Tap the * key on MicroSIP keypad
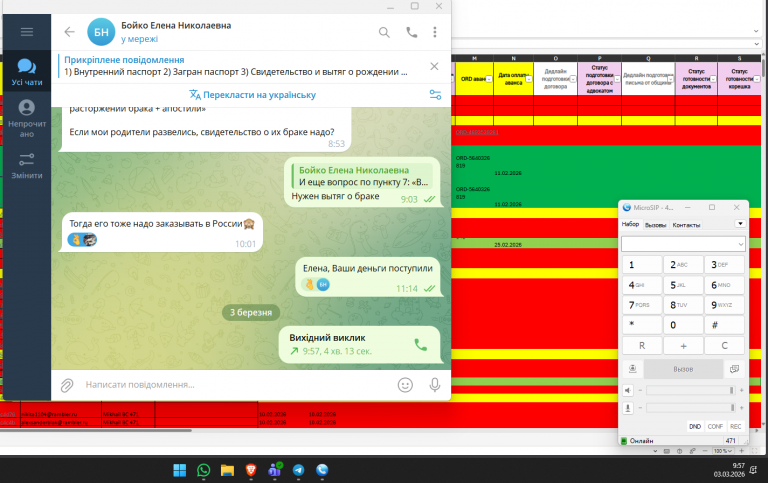This screenshot has width=768, height=483. [642, 325]
